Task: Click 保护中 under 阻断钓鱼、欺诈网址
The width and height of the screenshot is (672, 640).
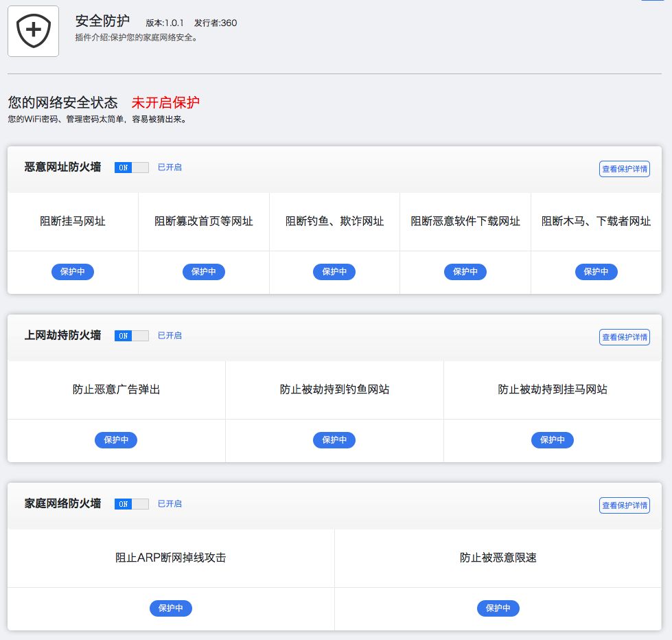Action: click(x=334, y=272)
